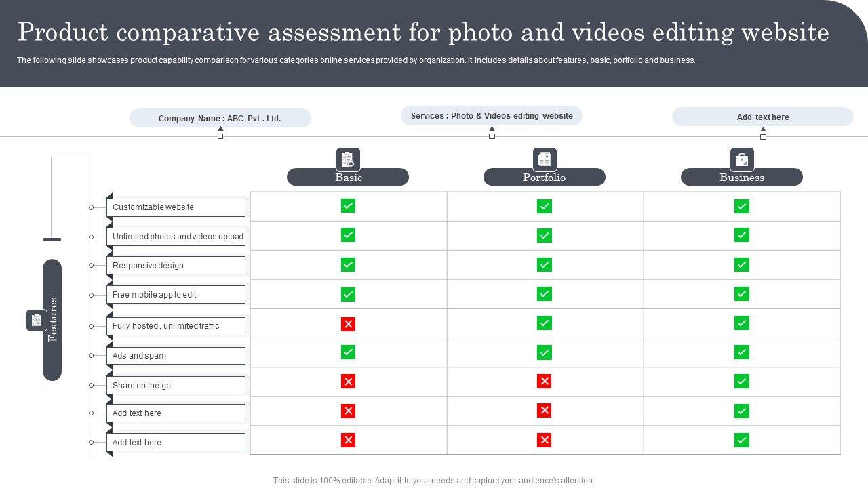Screen dimensions: 868x488
Task: Click the top-right Add text here pill
Action: pos(763,117)
